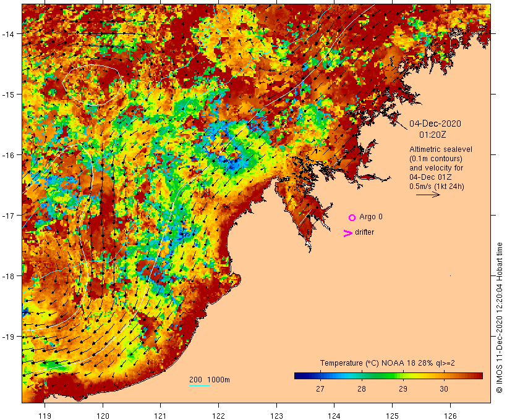Click latitude axis label '-15'

[7, 94]
